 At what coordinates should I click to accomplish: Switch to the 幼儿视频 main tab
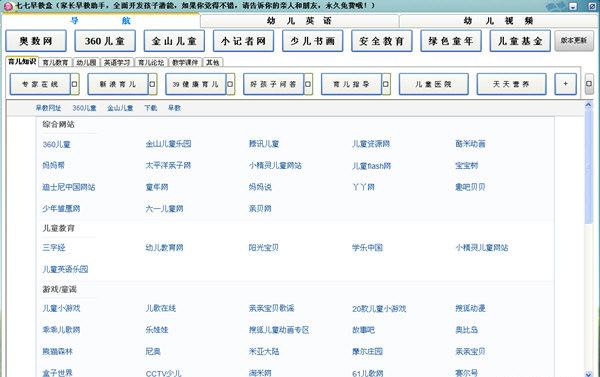(x=499, y=21)
